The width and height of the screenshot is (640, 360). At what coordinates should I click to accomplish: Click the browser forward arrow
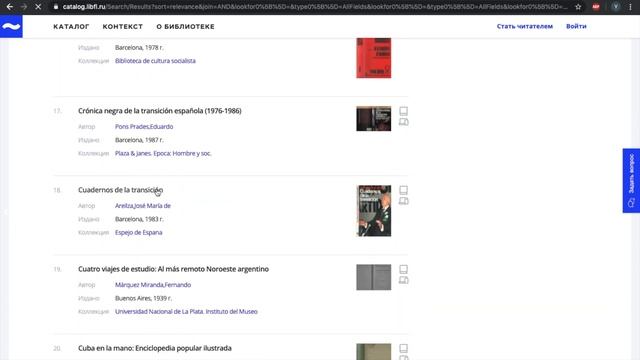24,7
